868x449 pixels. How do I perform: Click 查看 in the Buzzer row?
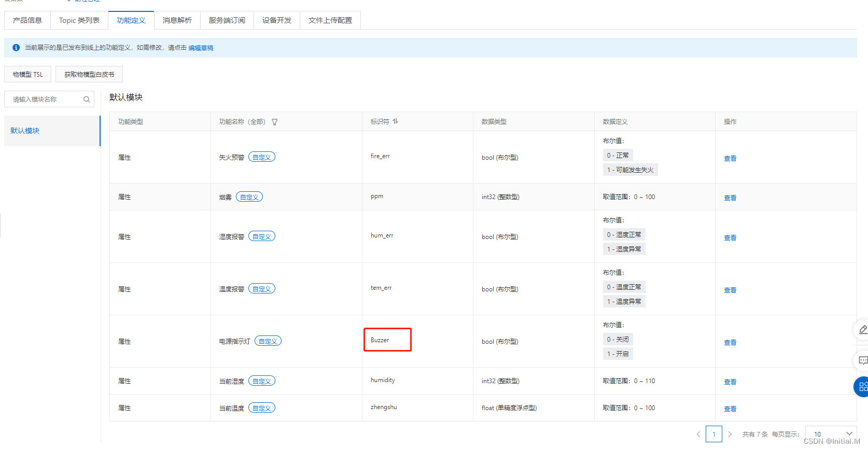[730, 343]
